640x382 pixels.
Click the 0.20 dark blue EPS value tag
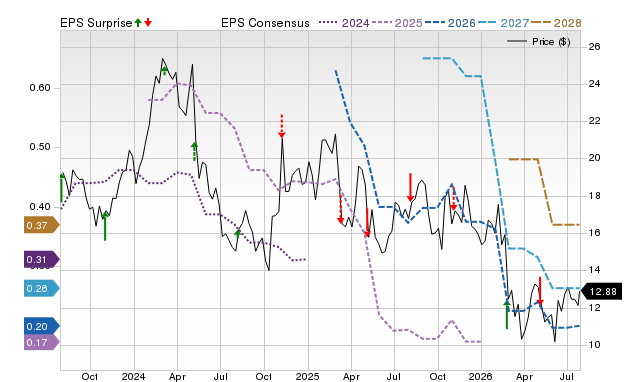[42, 326]
